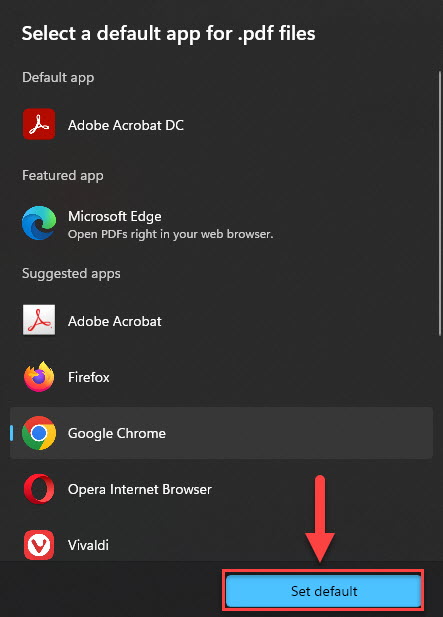Select Vivaldi from the app list

222,545
